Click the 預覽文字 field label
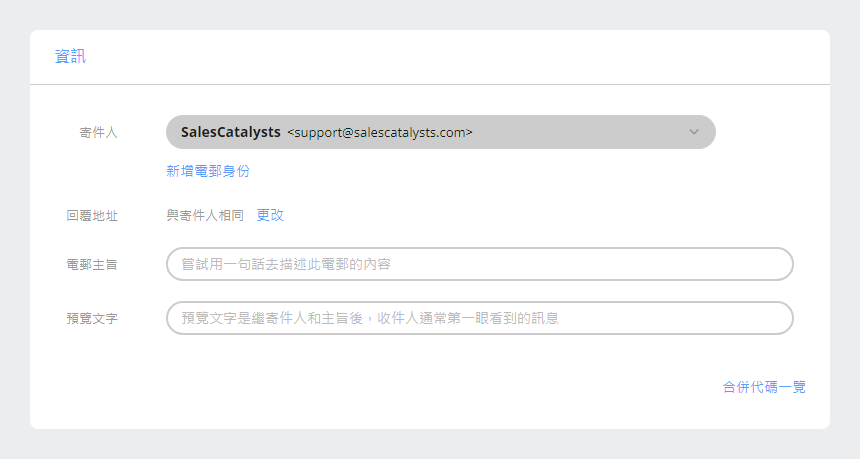Viewport: 860px width, 459px height. pos(92,318)
